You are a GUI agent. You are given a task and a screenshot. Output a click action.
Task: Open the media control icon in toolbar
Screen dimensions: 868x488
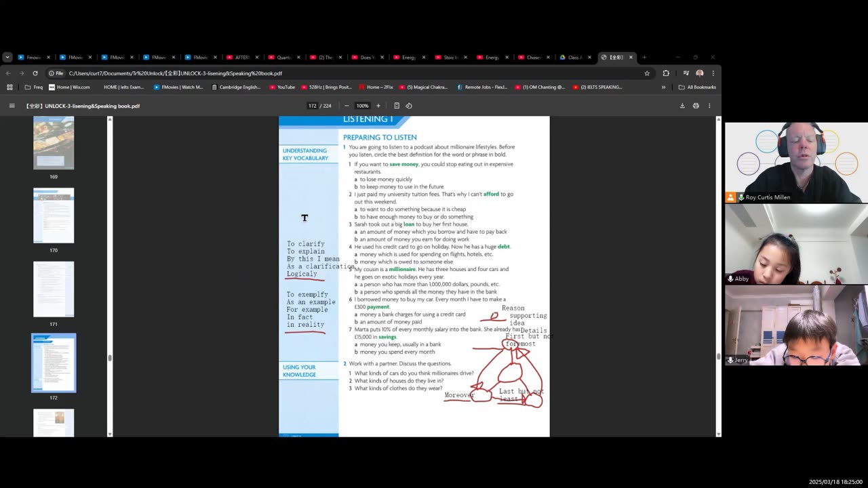coord(686,73)
